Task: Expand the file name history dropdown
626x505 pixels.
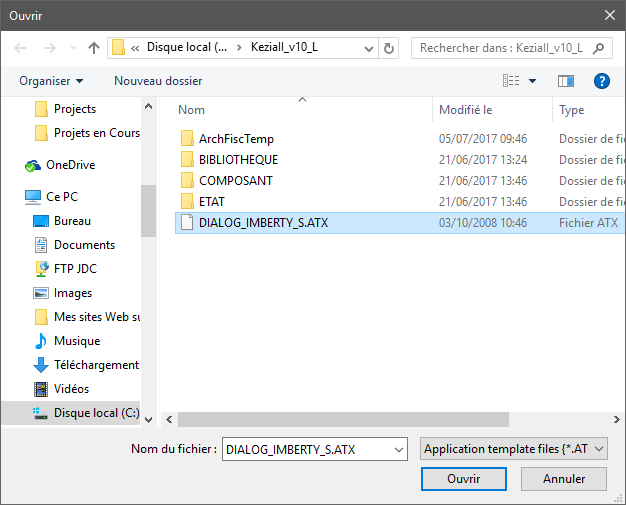Action: [x=399, y=450]
